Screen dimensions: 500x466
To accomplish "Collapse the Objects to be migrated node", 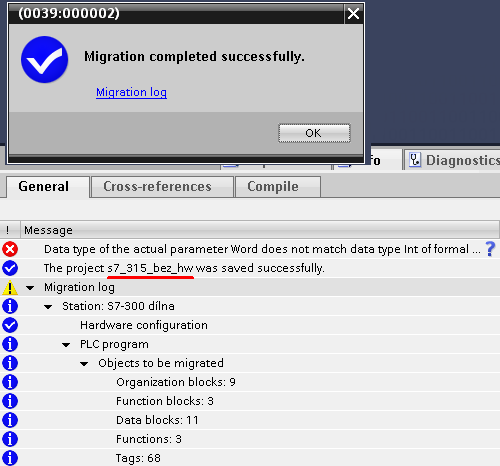I will pyautogui.click(x=84, y=364).
